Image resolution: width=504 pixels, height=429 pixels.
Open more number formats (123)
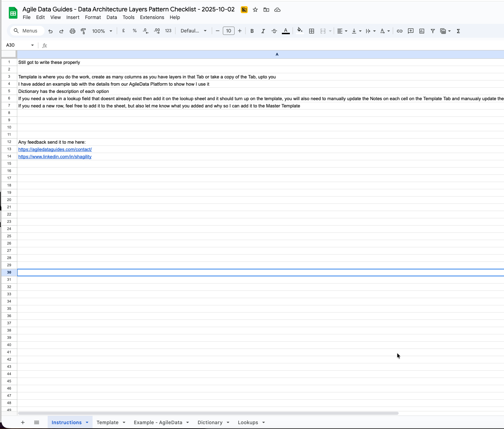168,31
